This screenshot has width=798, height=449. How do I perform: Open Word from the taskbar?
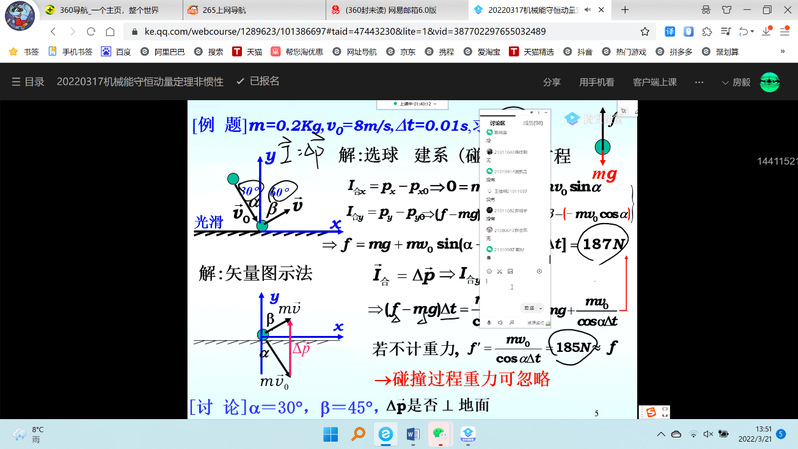[412, 435]
